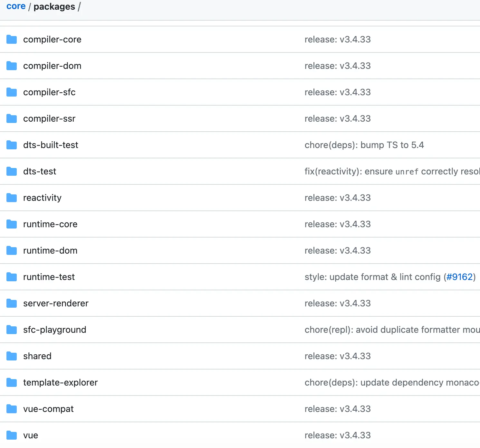Open the compiler-dom directory link
The image size is (480, 448).
click(52, 66)
